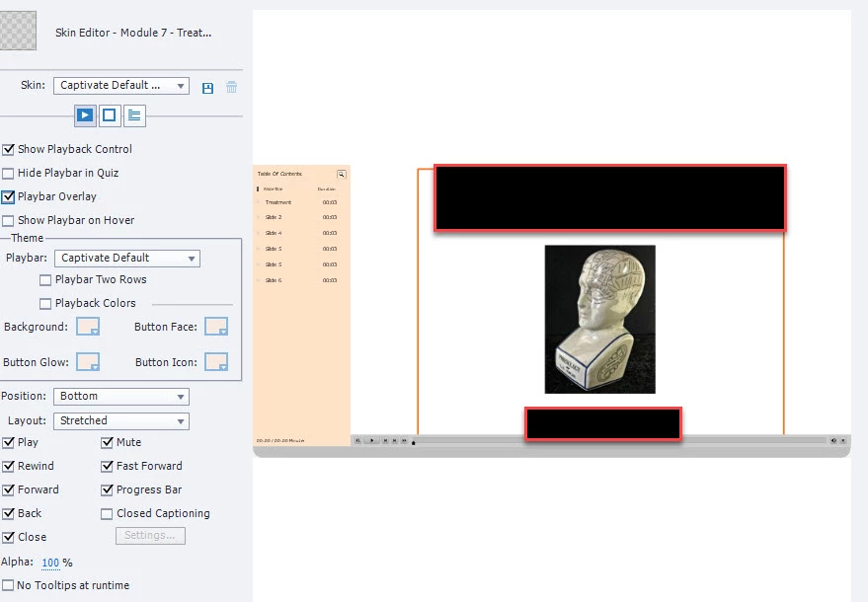Enable Playback Colors checkbox

click(x=45, y=304)
